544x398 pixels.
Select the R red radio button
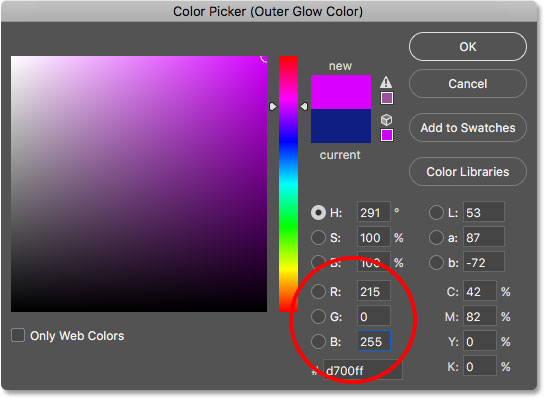pyautogui.click(x=318, y=292)
